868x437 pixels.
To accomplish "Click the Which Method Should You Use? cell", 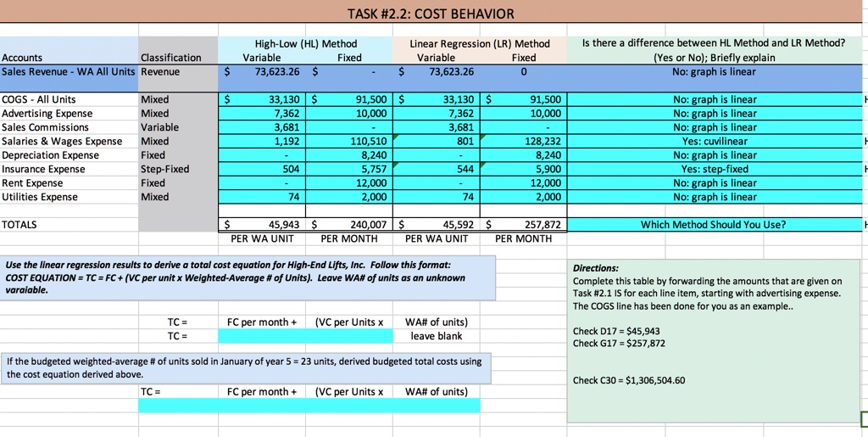I will pos(714,224).
